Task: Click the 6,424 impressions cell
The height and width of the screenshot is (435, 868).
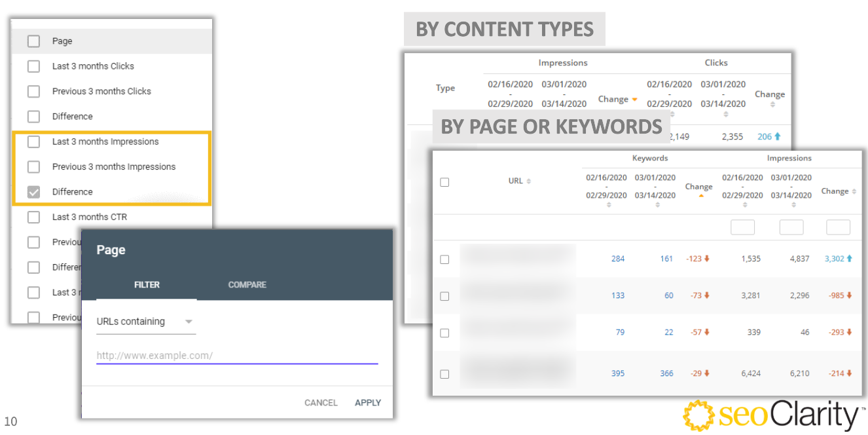Action: coord(750,373)
